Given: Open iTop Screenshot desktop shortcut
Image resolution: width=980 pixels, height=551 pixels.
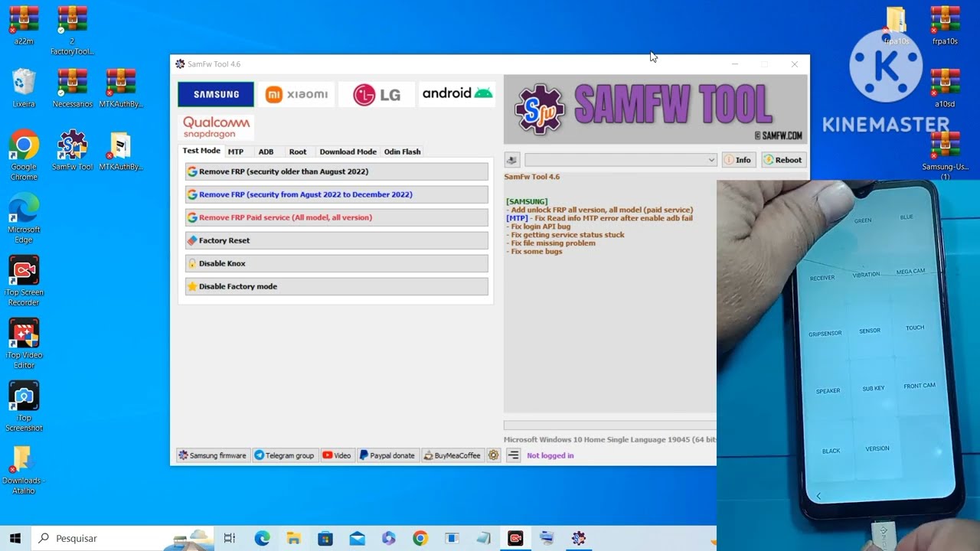Looking at the screenshot, I should [x=24, y=407].
